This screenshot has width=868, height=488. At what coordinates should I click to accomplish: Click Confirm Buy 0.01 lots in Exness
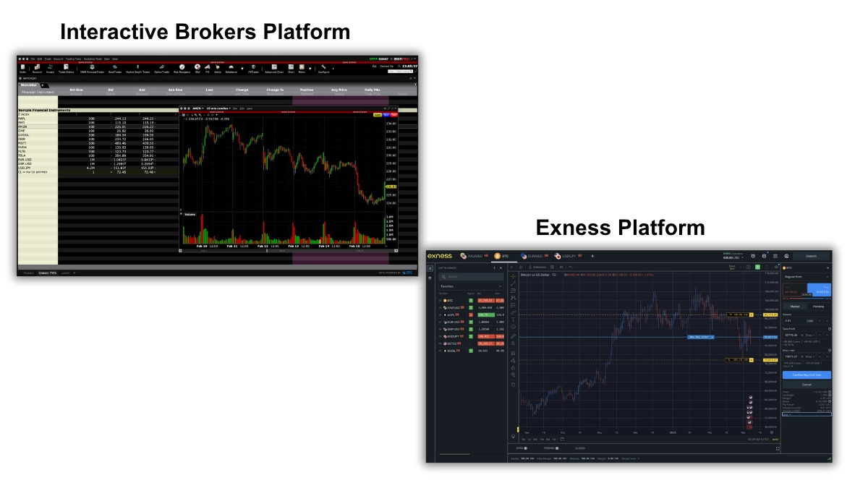[807, 374]
